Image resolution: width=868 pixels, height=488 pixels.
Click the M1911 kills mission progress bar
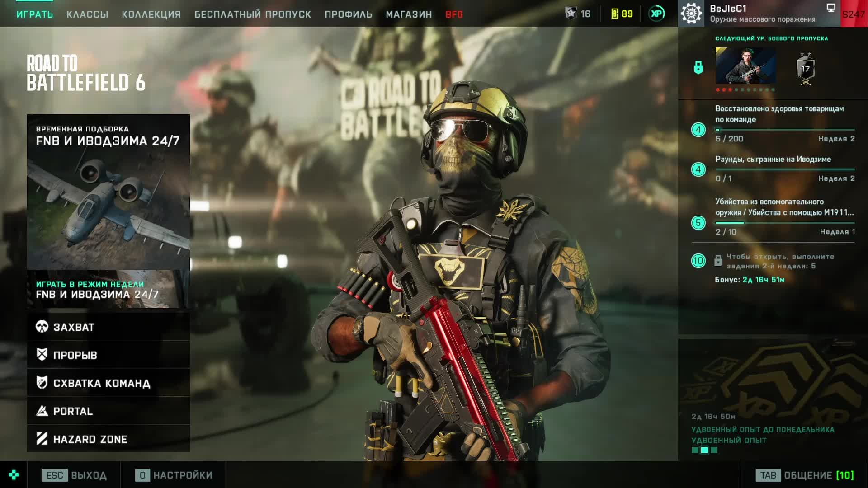tap(784, 223)
